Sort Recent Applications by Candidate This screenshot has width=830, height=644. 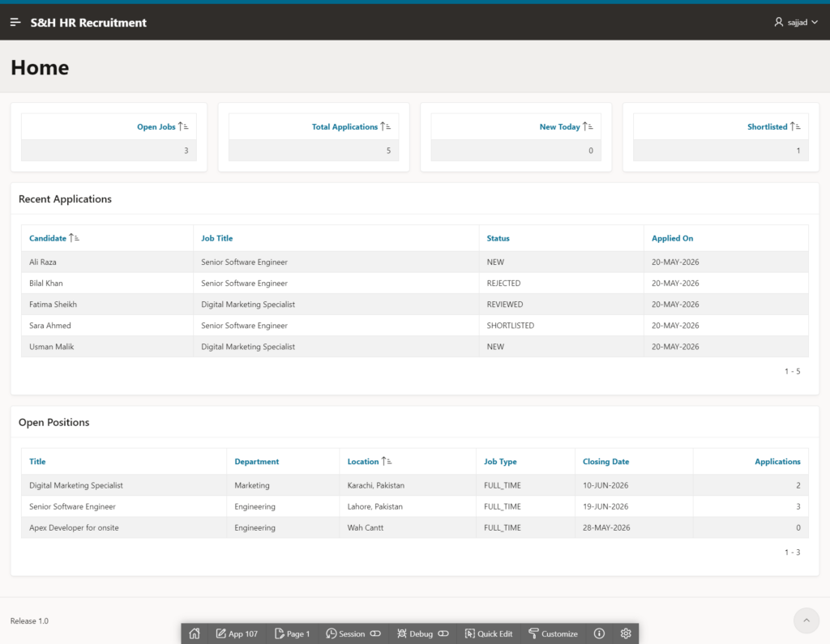tap(48, 238)
